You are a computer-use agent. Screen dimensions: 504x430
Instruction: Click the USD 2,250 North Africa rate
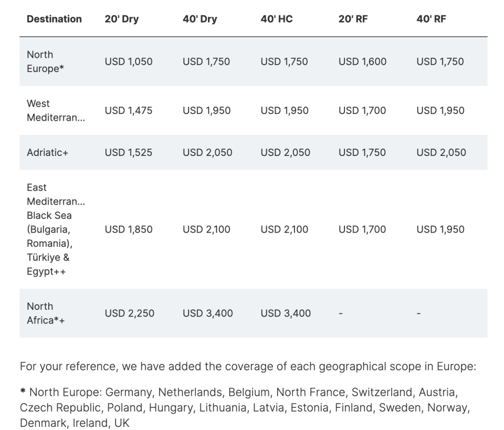pyautogui.click(x=130, y=313)
